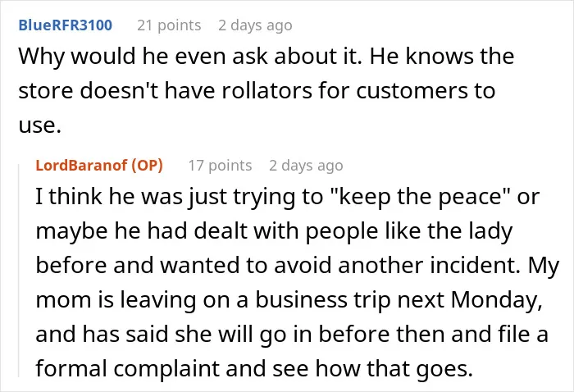Click the quoted phrase "keep the peace"

(x=420, y=197)
